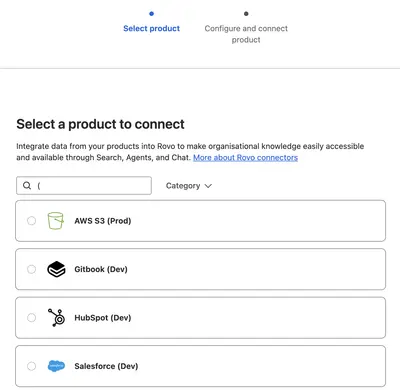Select the HubSpot (Dev) radio button
The image size is (400, 390).
coord(31,318)
